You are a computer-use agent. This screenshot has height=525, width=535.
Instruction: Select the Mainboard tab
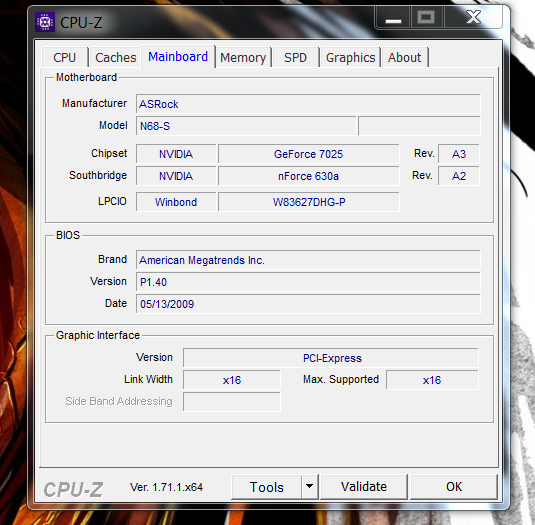tap(178, 56)
